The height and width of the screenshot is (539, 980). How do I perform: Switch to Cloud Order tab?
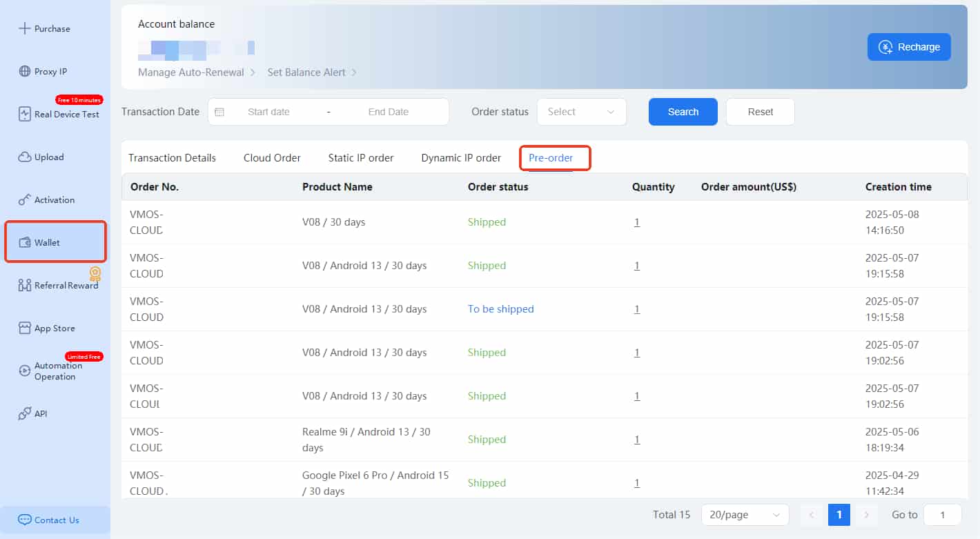tap(272, 158)
